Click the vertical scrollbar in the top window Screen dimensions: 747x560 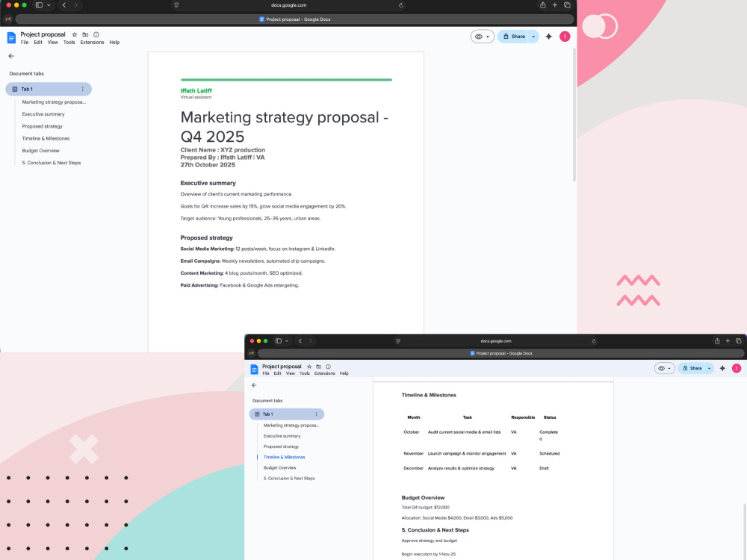[x=574, y=114]
